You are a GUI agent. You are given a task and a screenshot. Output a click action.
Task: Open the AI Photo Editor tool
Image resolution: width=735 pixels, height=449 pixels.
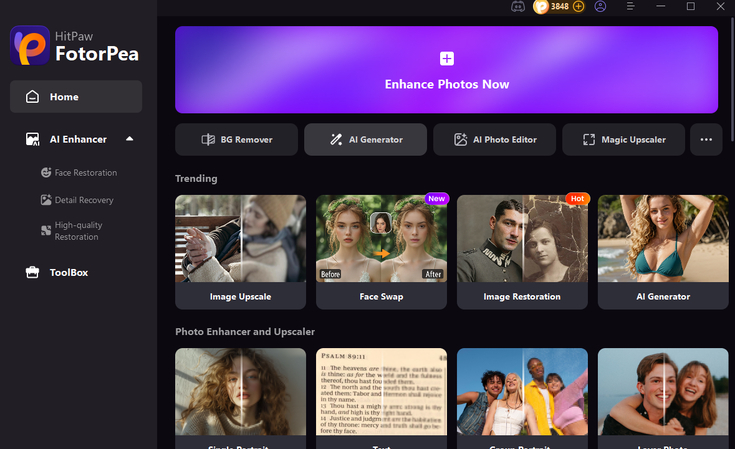tap(495, 140)
